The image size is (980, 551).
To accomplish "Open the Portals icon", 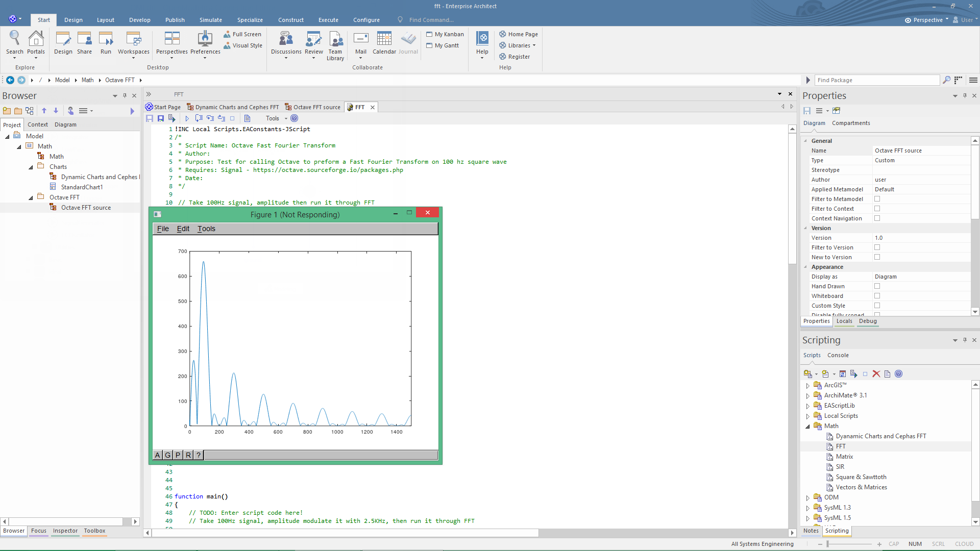I will (x=36, y=39).
